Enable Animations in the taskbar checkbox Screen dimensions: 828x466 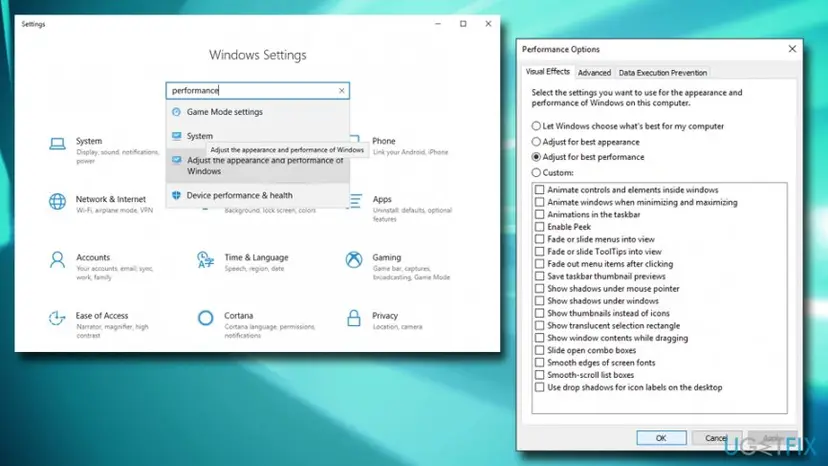coord(539,215)
